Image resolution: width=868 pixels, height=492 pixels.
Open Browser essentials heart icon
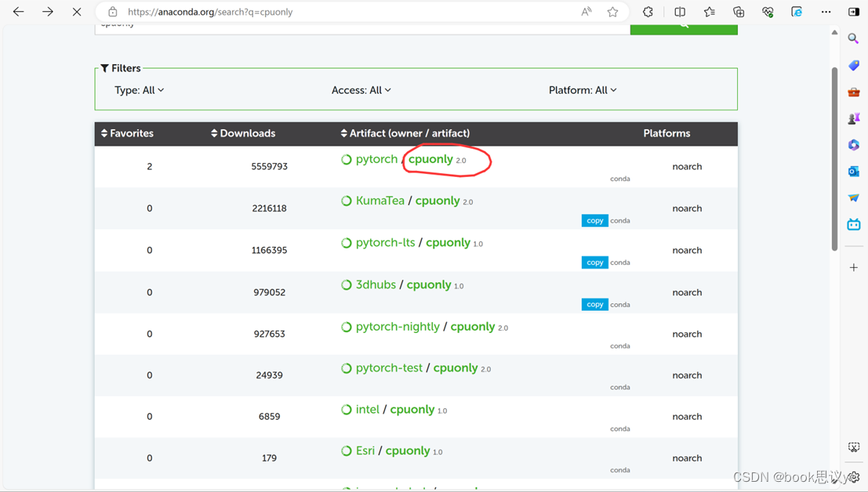[768, 12]
